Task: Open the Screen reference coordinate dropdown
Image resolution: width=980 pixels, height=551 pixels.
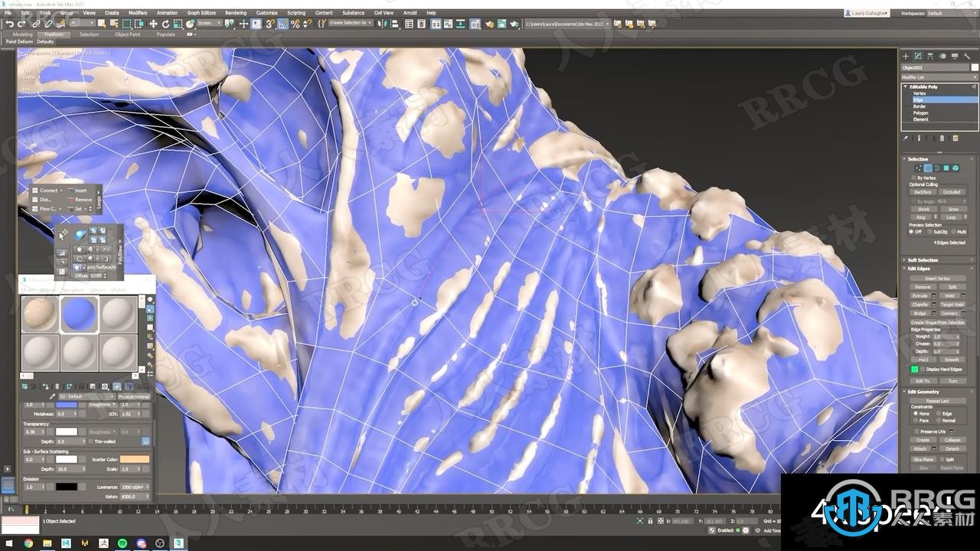Action: (x=209, y=24)
